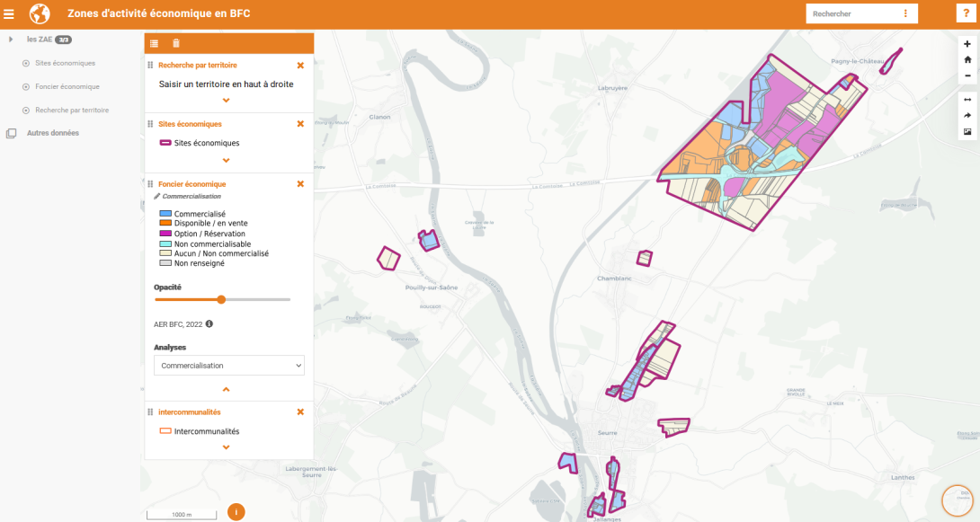The width and height of the screenshot is (980, 522).
Task: Open the search options three-dot menu
Action: tap(904, 13)
